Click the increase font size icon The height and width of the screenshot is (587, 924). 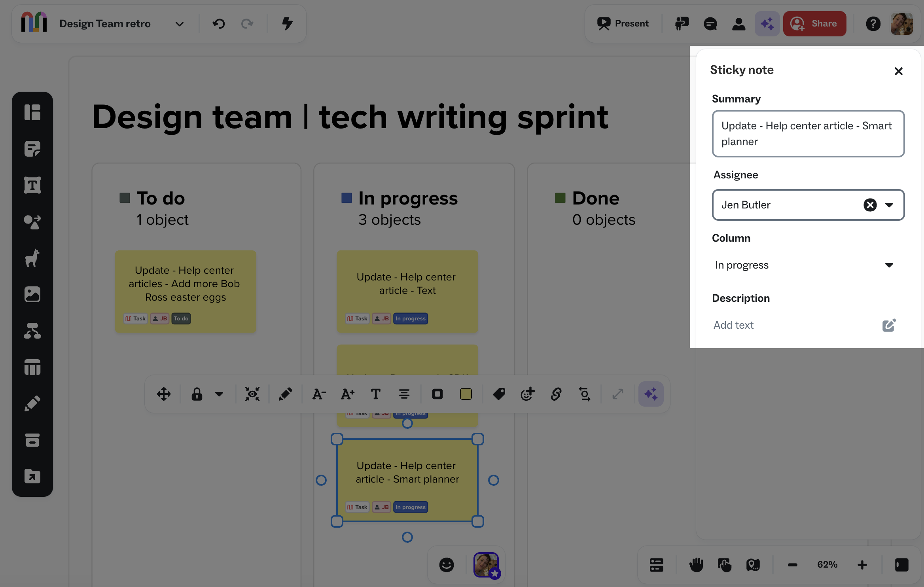(347, 394)
